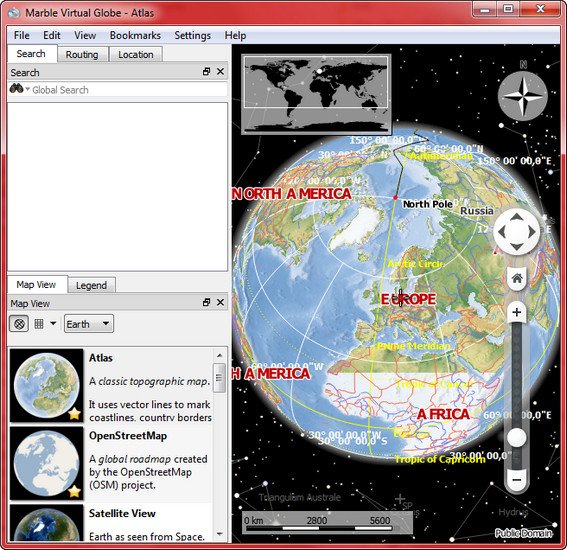Viewport: 567px width, 550px height.
Task: Switch to the flat map projection button
Action: 39,324
